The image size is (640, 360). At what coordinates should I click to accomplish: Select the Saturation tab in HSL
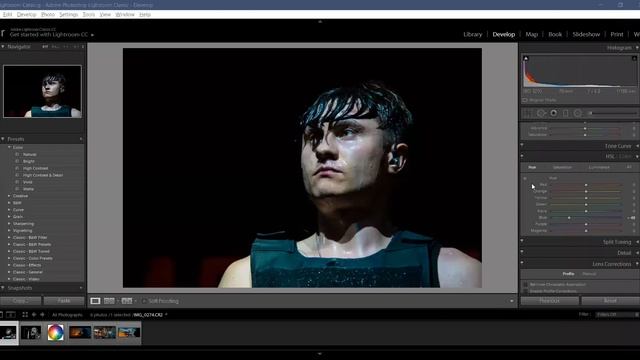point(562,167)
